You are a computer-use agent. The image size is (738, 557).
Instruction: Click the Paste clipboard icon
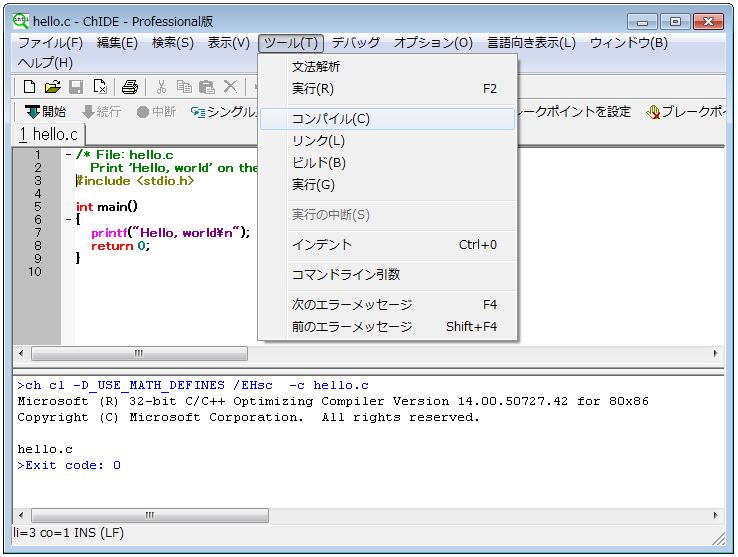207,87
